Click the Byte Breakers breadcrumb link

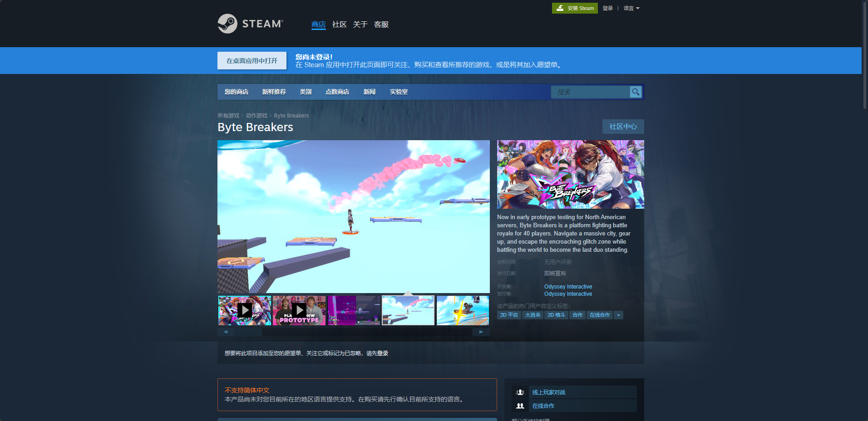point(291,116)
